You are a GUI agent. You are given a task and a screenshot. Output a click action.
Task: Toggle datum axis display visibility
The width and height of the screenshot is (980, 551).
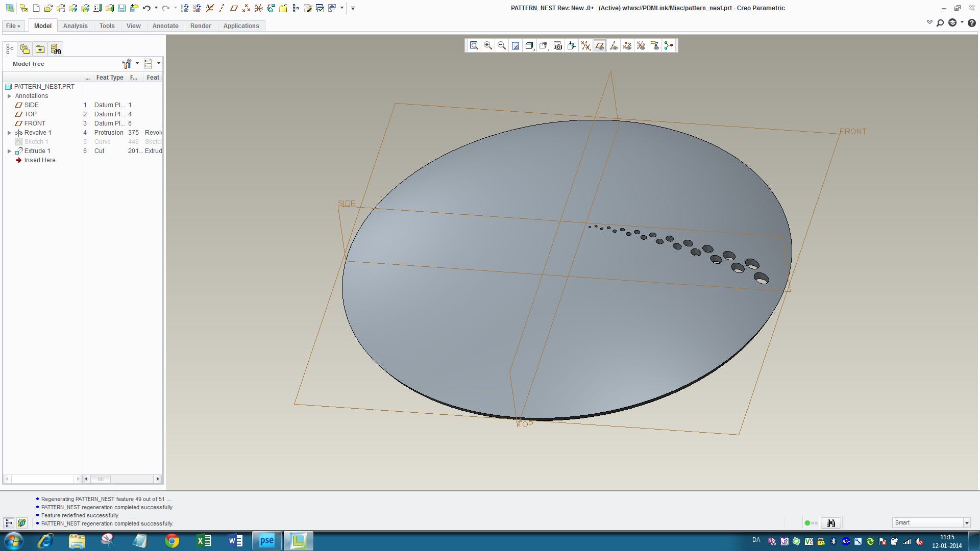[x=613, y=45]
